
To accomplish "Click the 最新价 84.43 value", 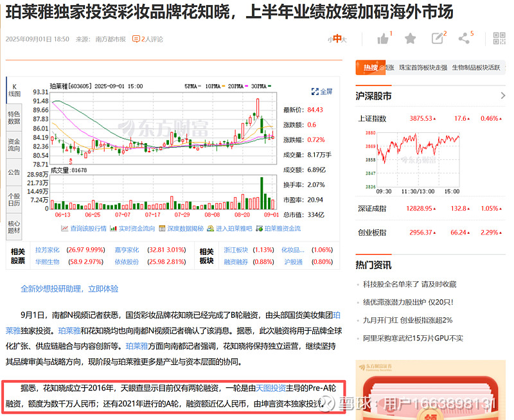I will point(315,110).
